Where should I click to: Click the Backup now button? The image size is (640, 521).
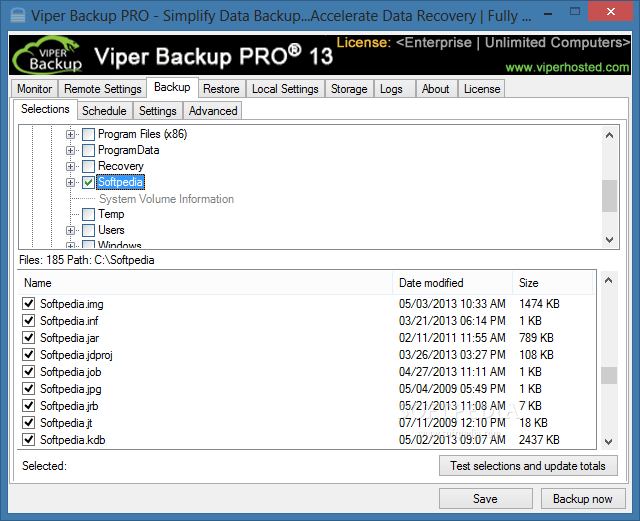(583, 499)
